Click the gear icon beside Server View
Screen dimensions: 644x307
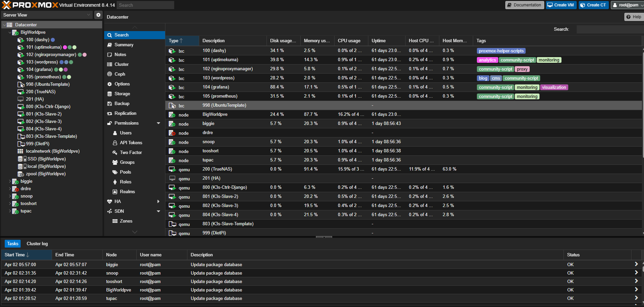[98, 15]
